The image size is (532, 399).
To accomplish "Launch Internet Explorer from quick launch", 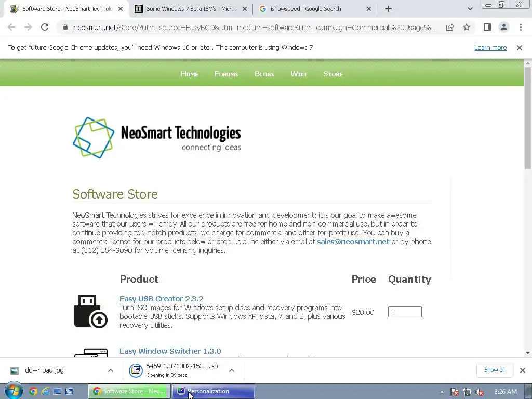I will click(x=45, y=392).
